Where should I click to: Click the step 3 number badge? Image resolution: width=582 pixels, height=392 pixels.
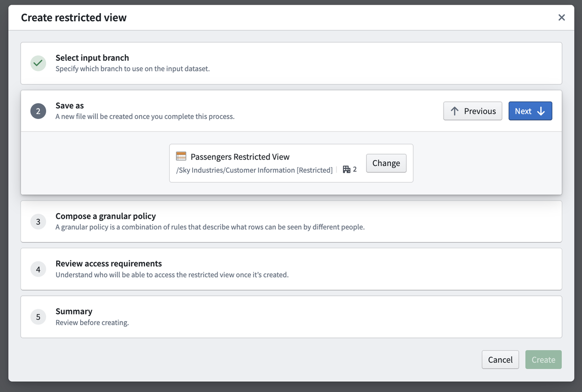click(38, 221)
